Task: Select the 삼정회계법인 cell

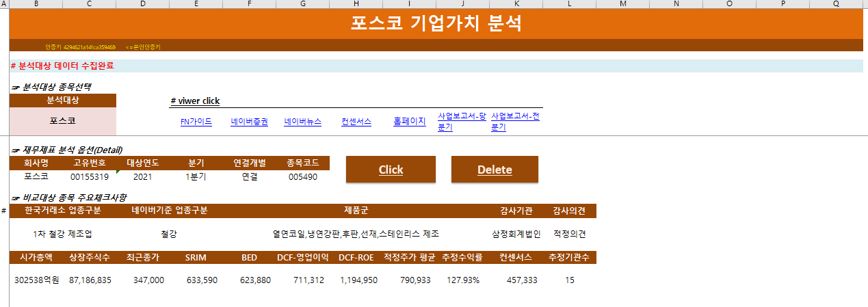Action: [x=516, y=234]
